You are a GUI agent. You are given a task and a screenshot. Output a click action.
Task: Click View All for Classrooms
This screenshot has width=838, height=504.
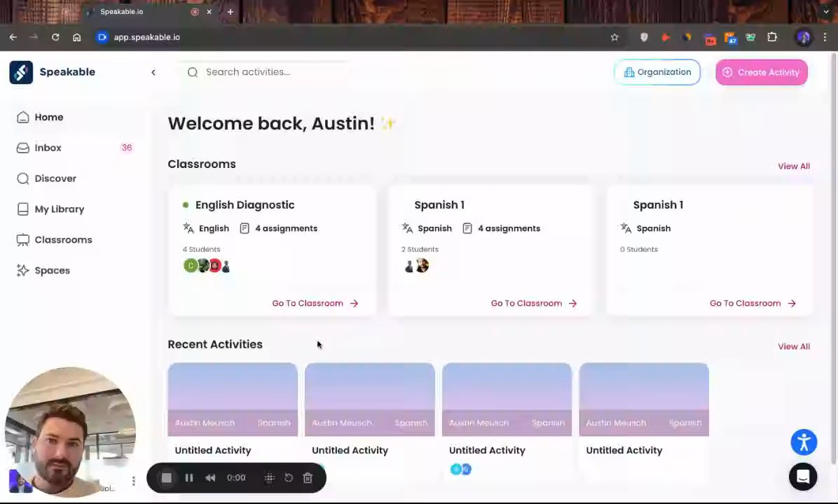[x=794, y=166]
